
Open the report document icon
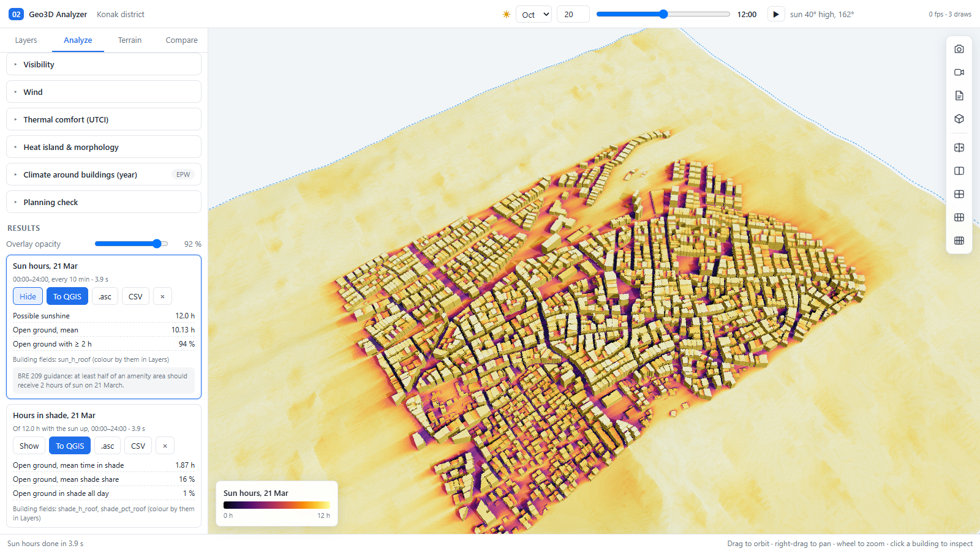[x=959, y=96]
